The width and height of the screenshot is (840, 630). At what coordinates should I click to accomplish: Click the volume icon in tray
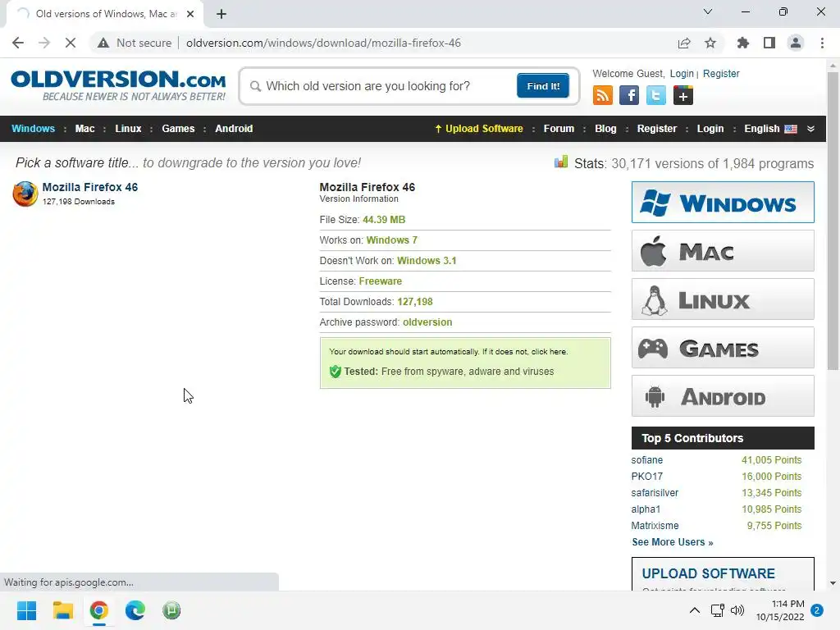click(x=737, y=610)
